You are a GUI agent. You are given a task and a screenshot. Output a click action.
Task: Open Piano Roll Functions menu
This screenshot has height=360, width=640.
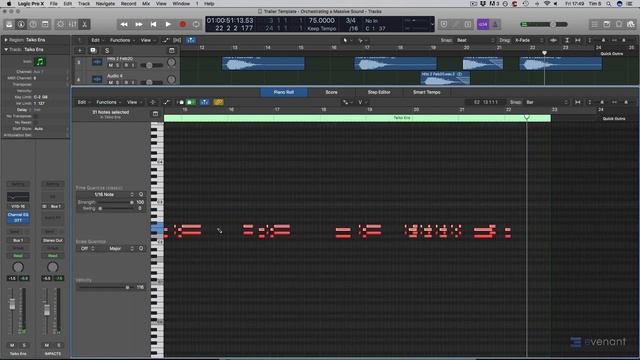click(x=108, y=102)
